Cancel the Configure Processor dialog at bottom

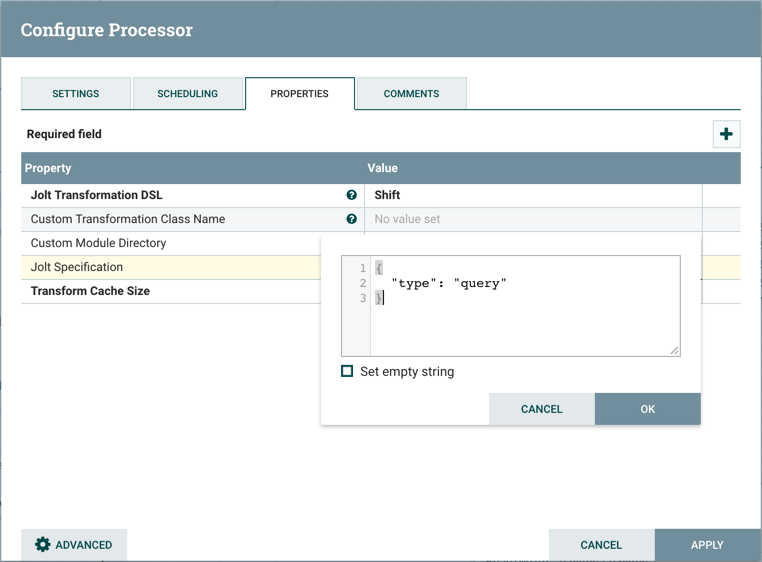(601, 545)
